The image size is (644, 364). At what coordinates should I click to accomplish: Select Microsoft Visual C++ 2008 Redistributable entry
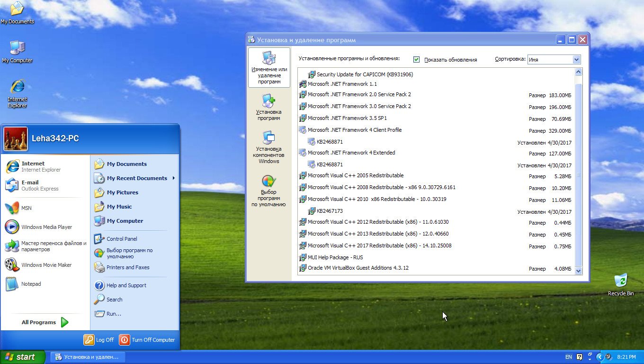coord(436,187)
